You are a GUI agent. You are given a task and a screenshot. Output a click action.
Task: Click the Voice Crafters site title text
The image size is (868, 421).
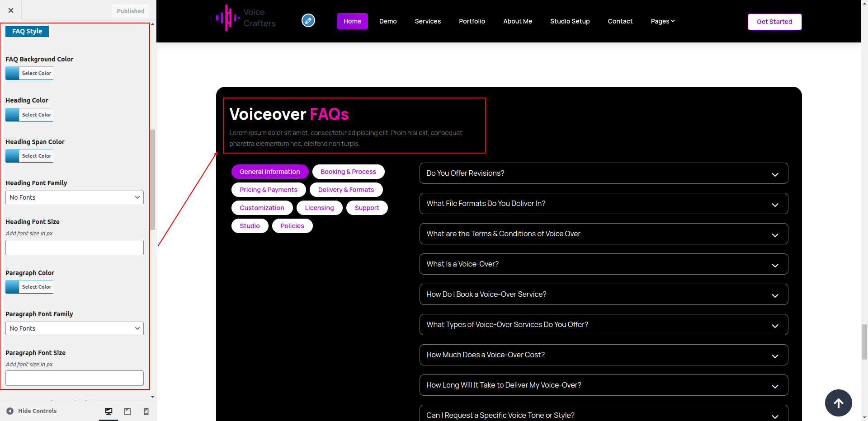click(259, 18)
